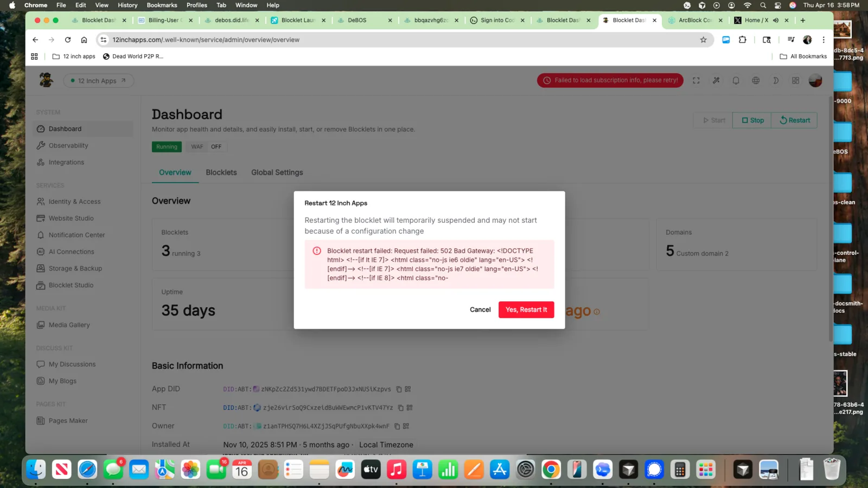The width and height of the screenshot is (868, 488).
Task: Open the Chrome extensions puzzle icon
Action: (743, 40)
